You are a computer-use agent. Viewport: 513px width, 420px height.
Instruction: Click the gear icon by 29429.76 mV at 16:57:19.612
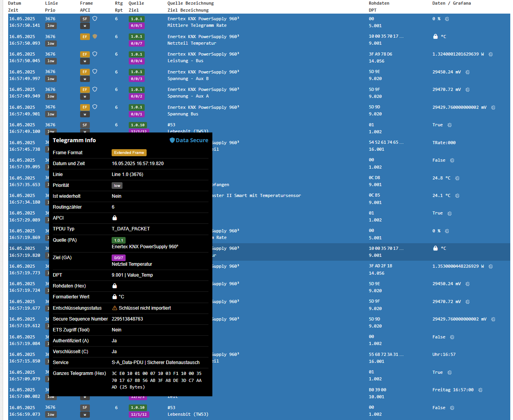[x=493, y=319]
